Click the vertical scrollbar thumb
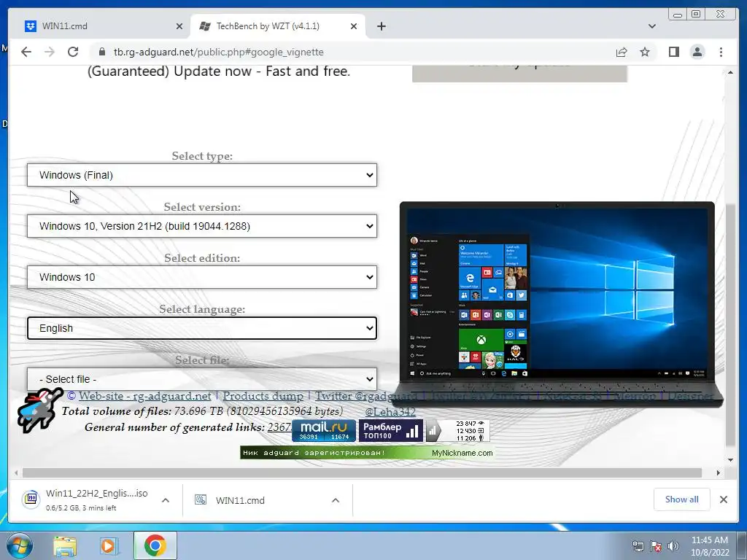Screen dimensions: 747x560 tap(730, 324)
